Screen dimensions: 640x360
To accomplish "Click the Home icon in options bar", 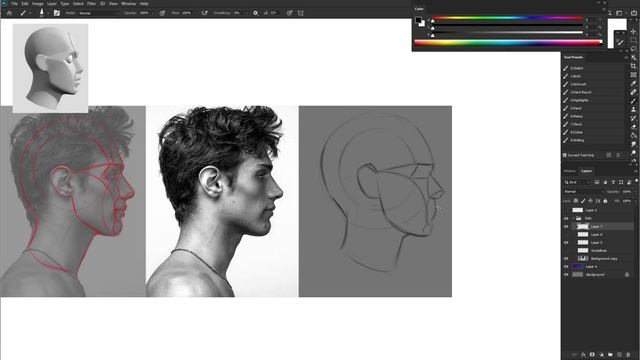I will click(x=9, y=13).
